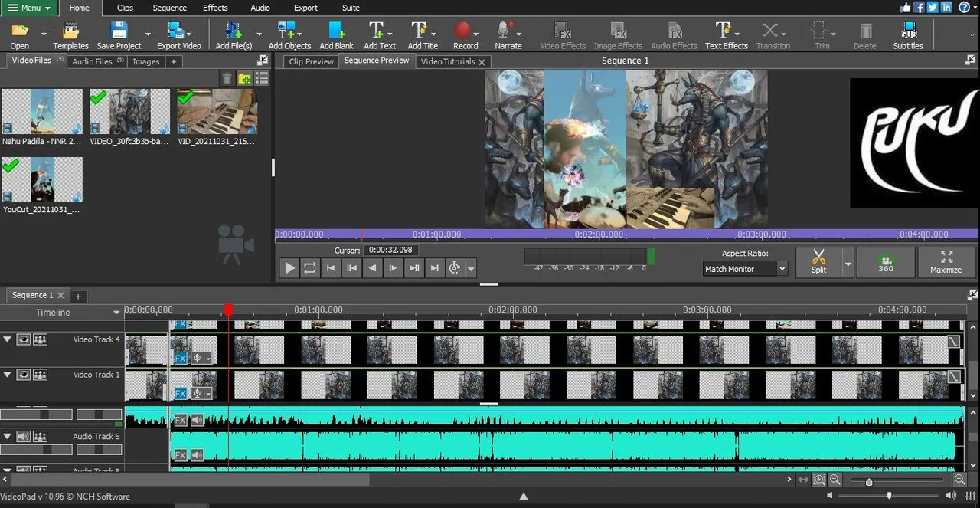Save the project using Save Project
This screenshot has height=508, width=980.
pos(119,35)
